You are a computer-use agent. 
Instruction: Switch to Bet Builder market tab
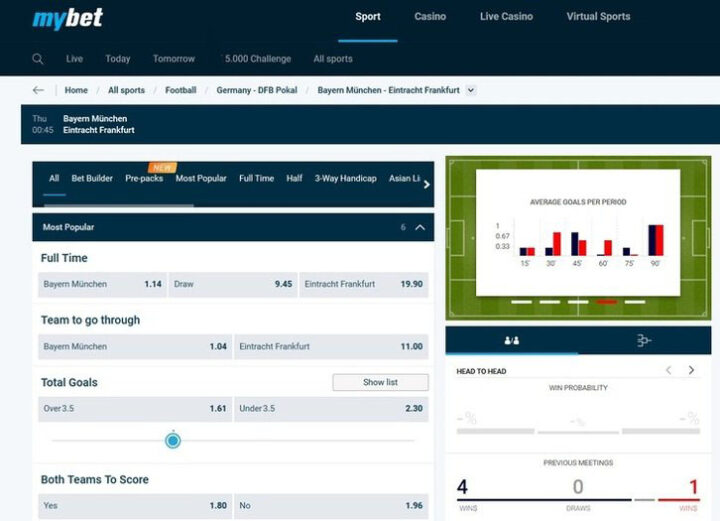click(x=92, y=178)
